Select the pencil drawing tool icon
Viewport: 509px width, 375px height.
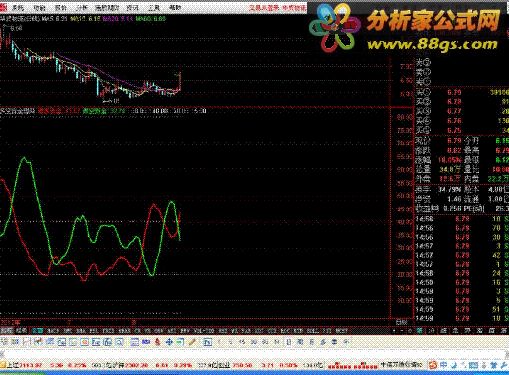tap(192, 342)
